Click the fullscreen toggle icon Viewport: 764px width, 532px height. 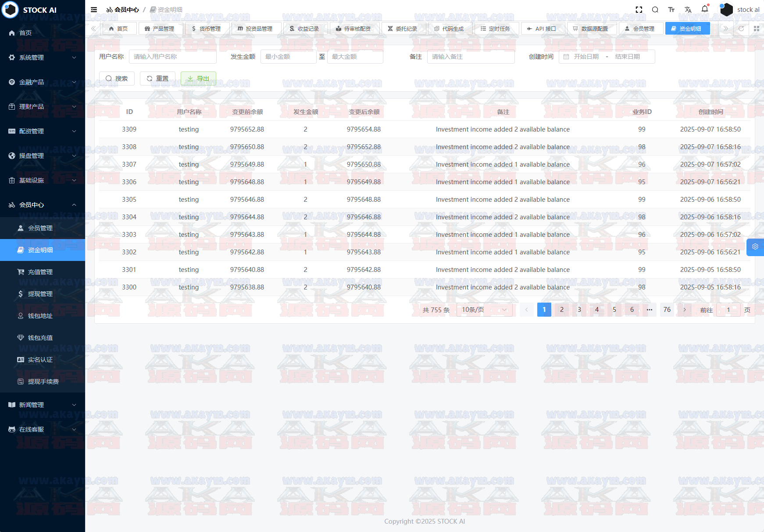639,10
